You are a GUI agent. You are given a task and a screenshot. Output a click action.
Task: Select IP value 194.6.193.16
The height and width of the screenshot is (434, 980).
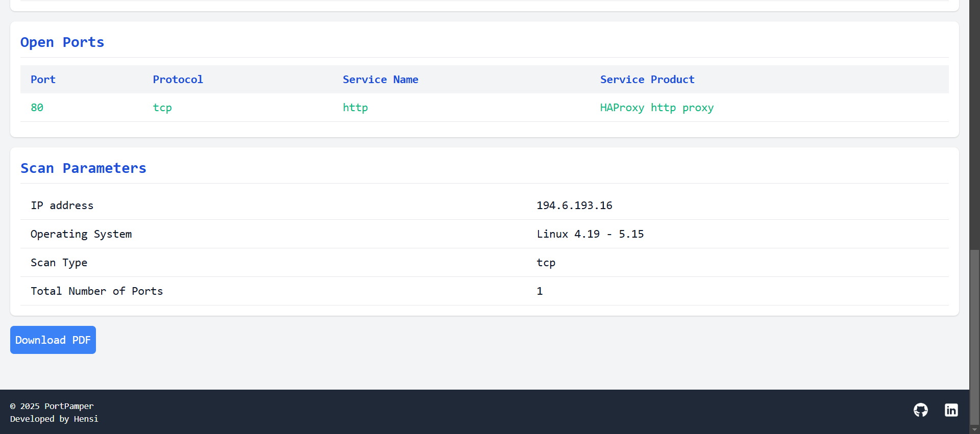(x=574, y=206)
